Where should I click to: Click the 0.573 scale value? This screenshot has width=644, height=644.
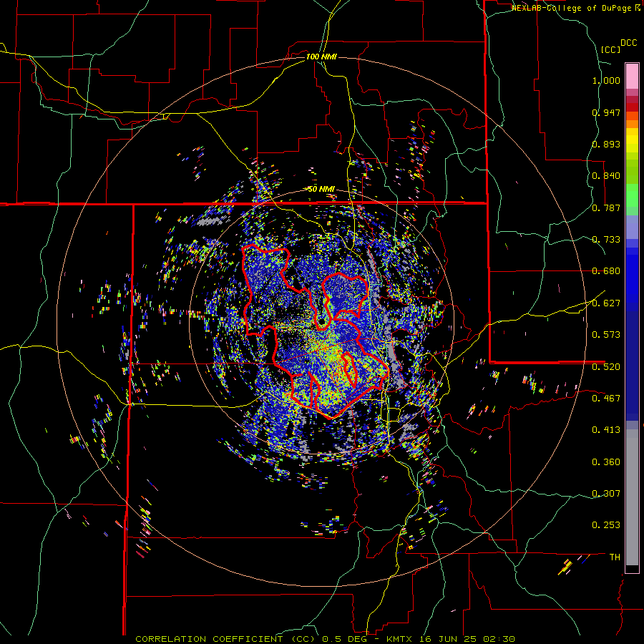point(606,335)
